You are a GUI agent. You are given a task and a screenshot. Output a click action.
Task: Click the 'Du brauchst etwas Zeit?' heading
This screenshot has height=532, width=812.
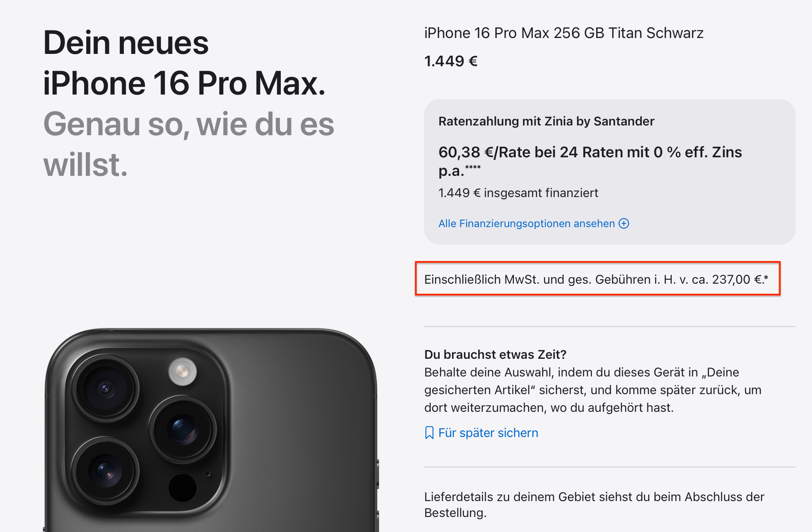pos(495,354)
